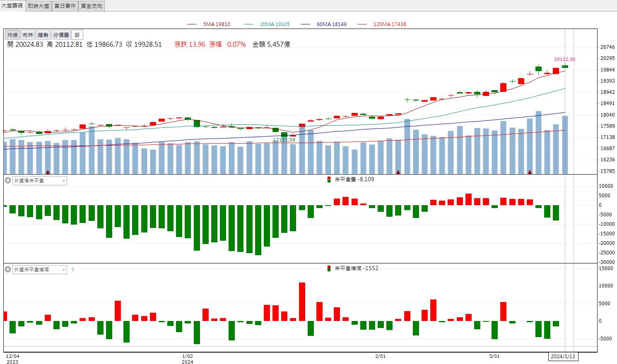Select the red triangle marker in March

[530, 172]
